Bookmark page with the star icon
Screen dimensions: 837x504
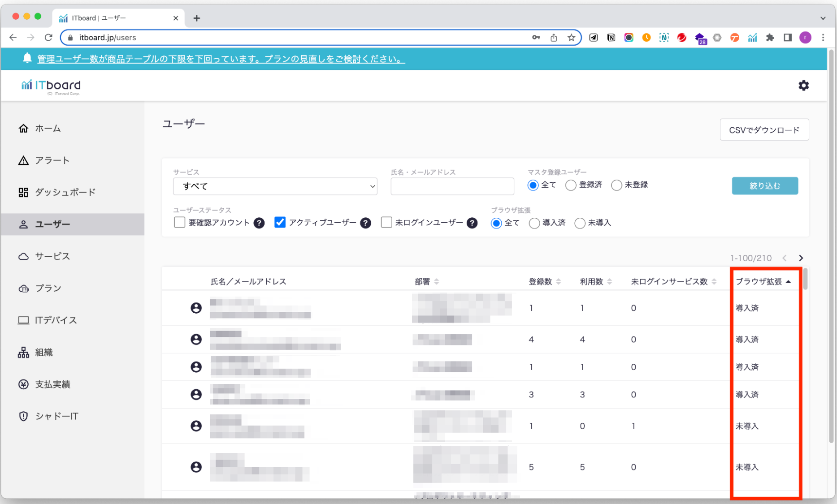571,38
